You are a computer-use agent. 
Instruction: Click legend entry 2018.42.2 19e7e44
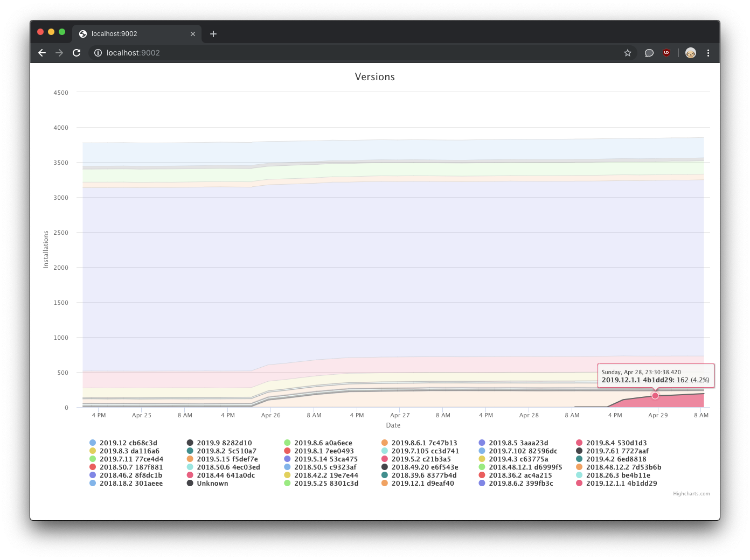pos(321,475)
